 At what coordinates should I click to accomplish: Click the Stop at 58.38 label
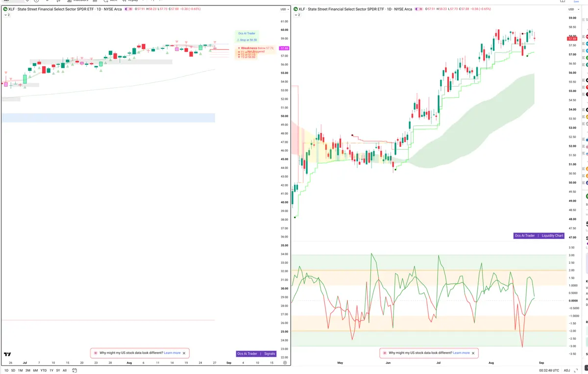247,40
